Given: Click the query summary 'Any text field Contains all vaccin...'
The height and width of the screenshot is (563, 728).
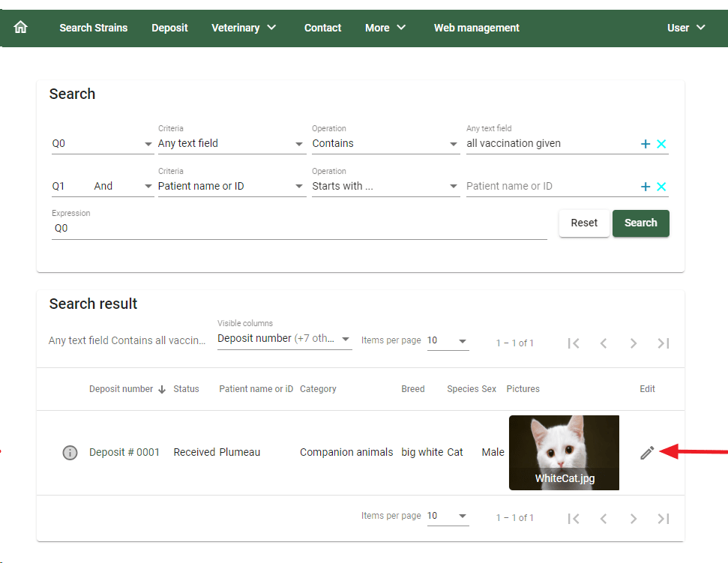Looking at the screenshot, I should tap(127, 340).
